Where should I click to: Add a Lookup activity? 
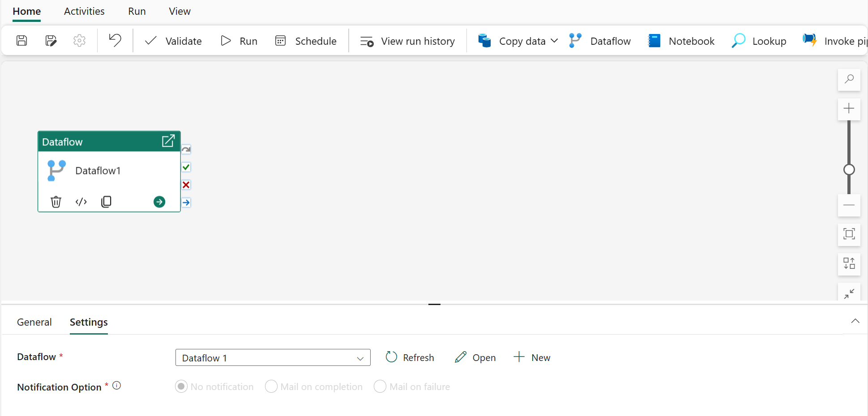click(759, 41)
